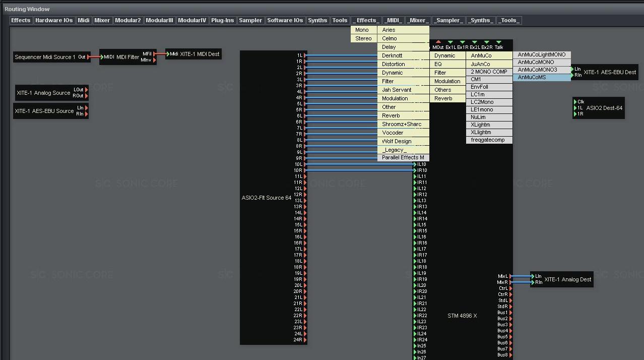Click the 12L output on ASIO2 source
The height and width of the screenshot is (360, 644).
[x=305, y=189]
